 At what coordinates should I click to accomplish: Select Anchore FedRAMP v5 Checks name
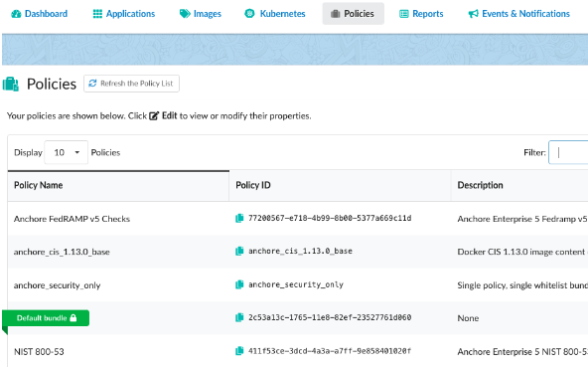click(72, 219)
